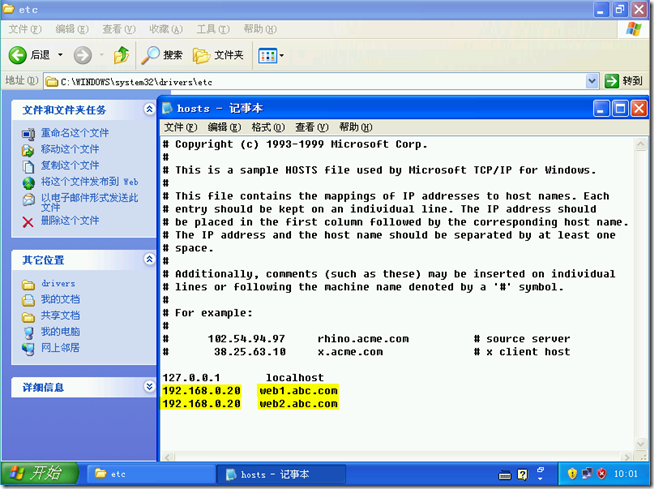Click the 127.0.0.1 address text
The width and height of the screenshot is (654, 489).
point(191,378)
